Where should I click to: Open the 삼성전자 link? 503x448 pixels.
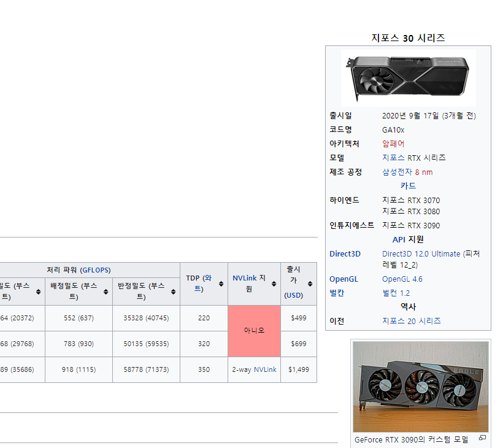(x=397, y=172)
